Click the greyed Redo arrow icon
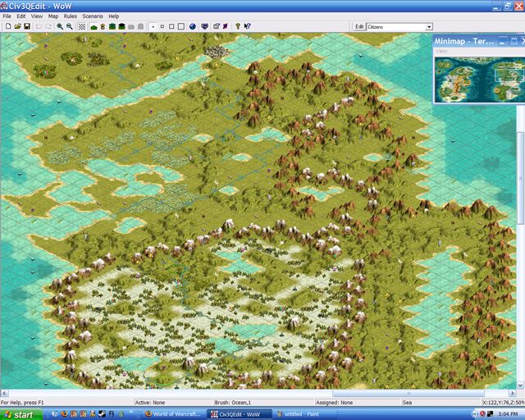Viewport: 525px width, 420px height. 48,26
